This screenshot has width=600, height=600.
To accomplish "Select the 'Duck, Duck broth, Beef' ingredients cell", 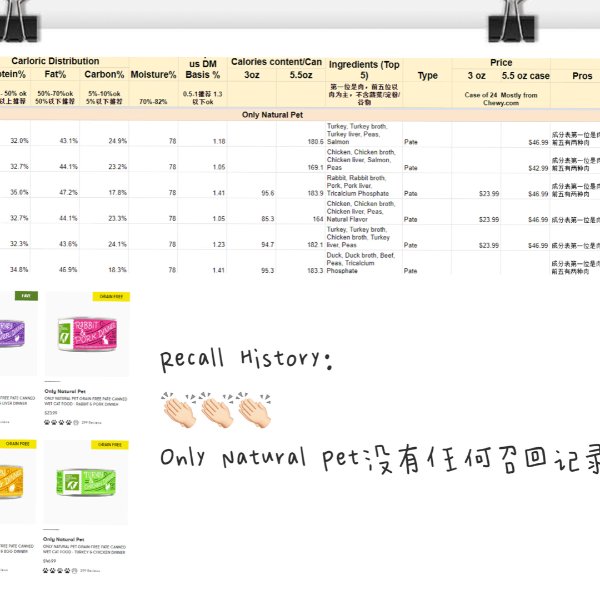I will click(x=364, y=262).
